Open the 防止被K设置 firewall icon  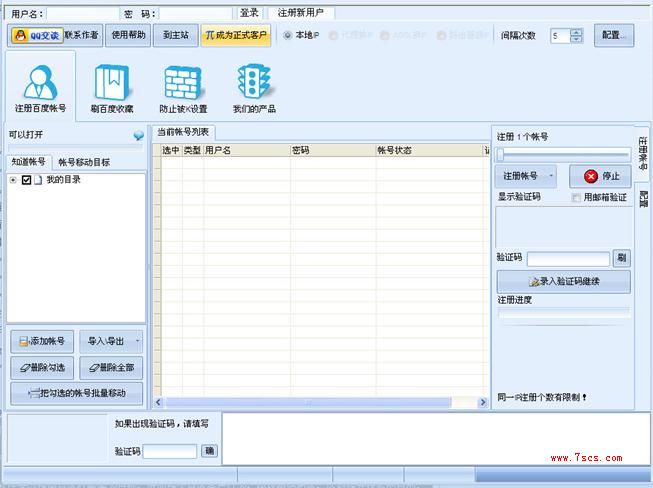183,86
